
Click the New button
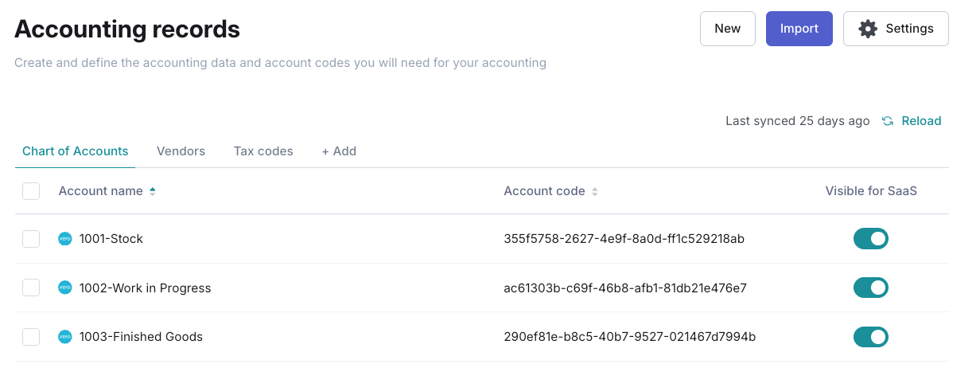pyautogui.click(x=728, y=29)
